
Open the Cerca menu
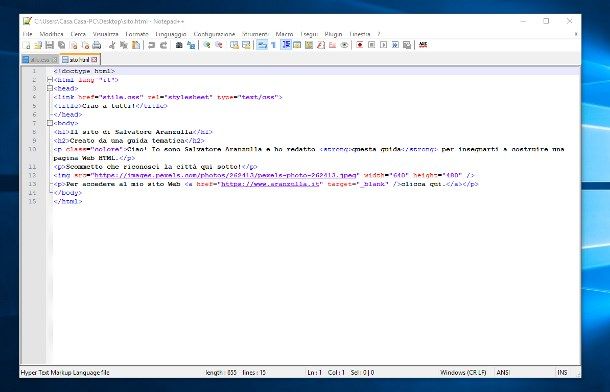coord(78,34)
